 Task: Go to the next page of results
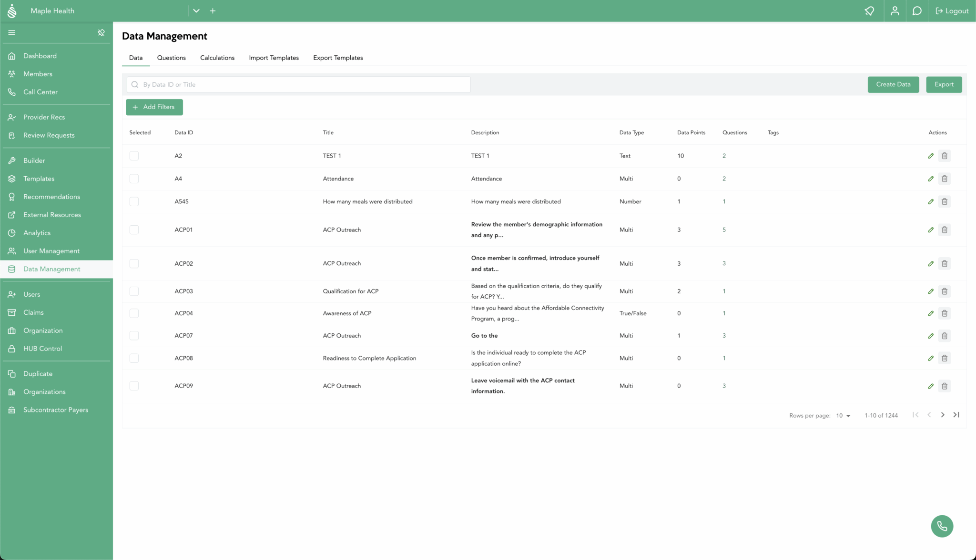942,415
